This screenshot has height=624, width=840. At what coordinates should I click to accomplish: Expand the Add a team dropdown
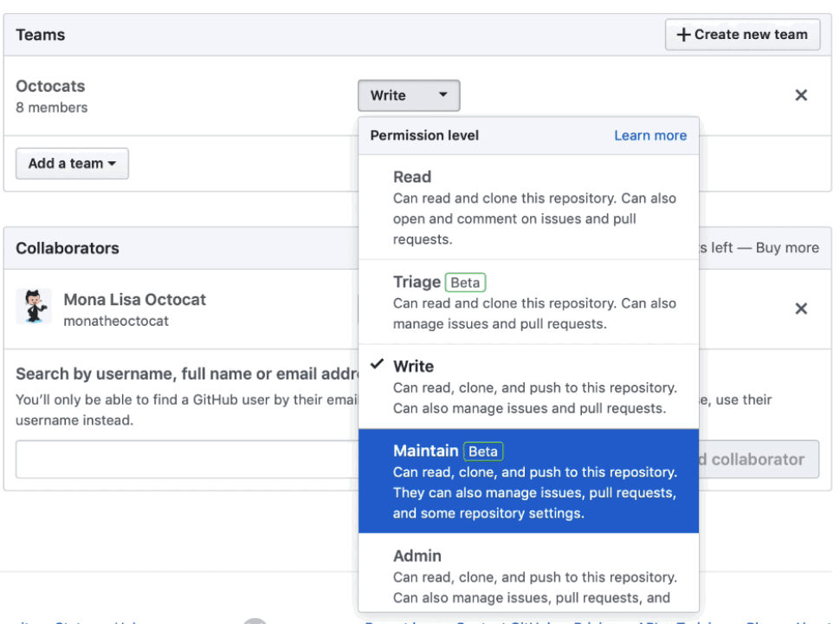(x=72, y=163)
